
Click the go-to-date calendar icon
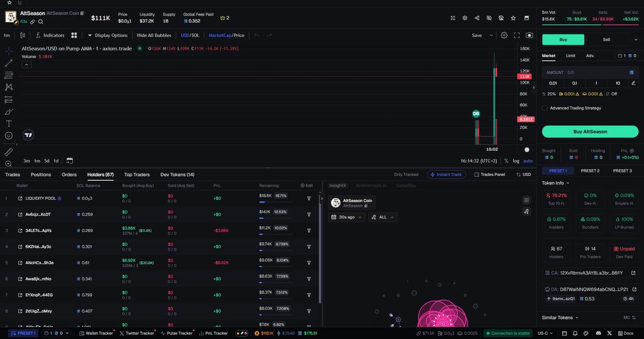(x=69, y=160)
